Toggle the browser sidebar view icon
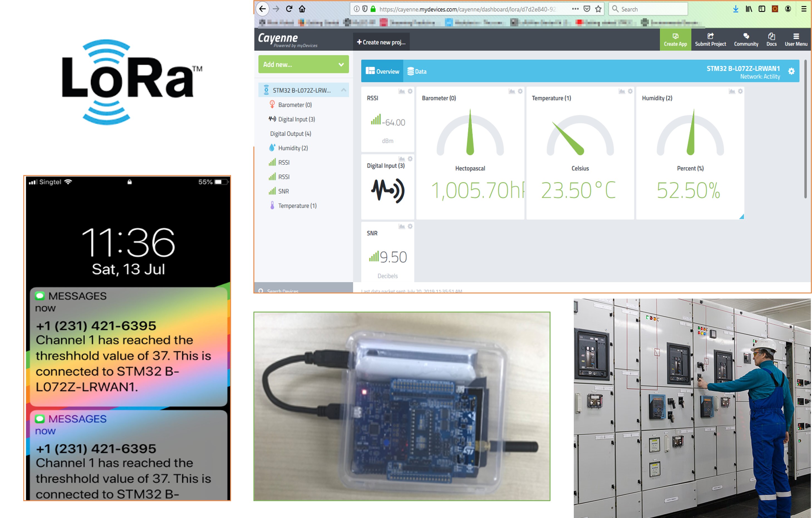Image resolution: width=812 pixels, height=518 pixels. 762,9
